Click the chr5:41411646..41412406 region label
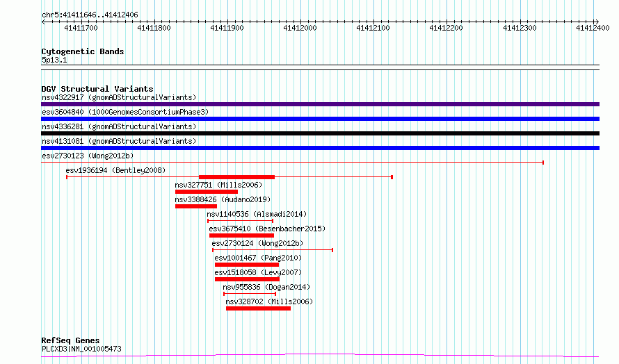Image resolution: width=619 pixels, height=364 pixels. [90, 15]
